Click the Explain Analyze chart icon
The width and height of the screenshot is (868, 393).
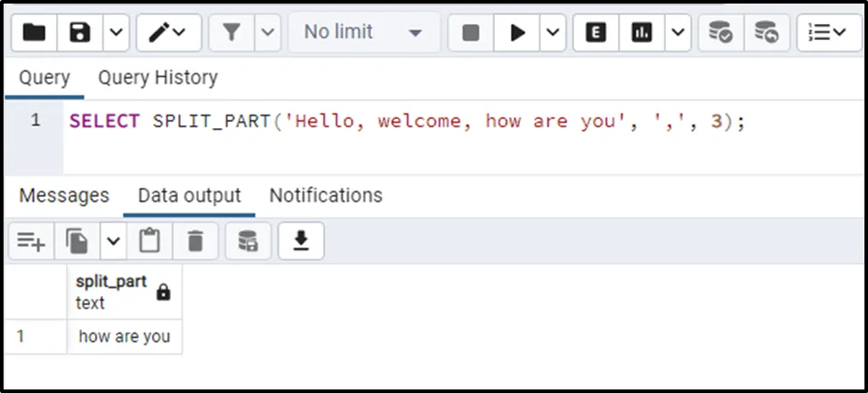point(641,33)
